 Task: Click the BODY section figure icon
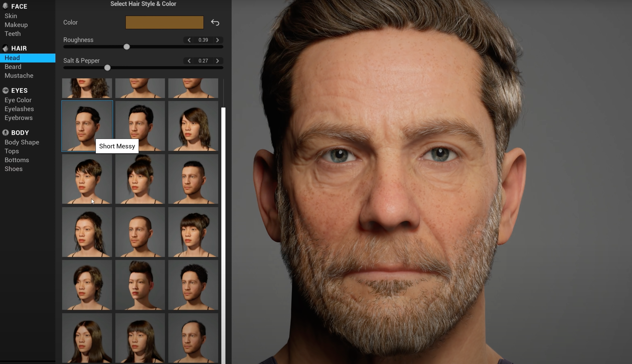5,132
